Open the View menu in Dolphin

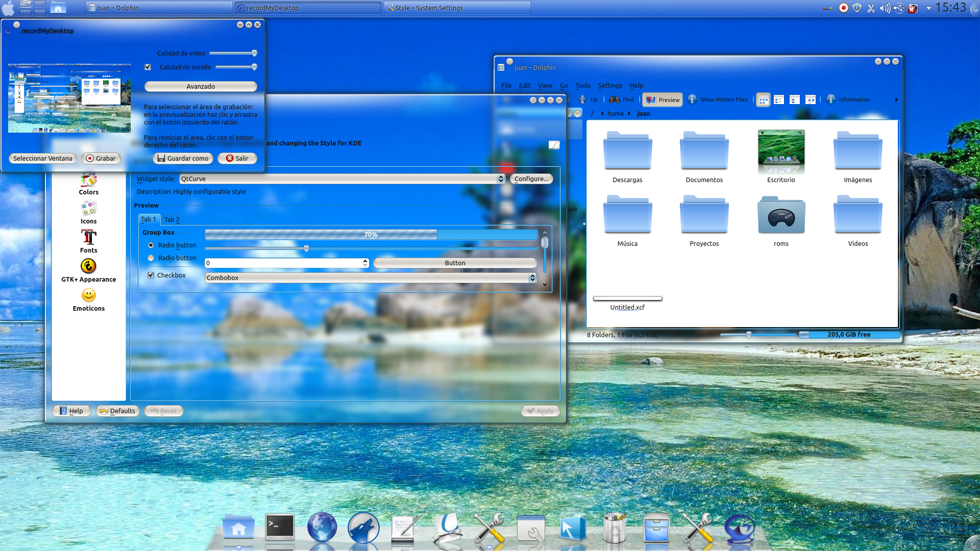click(x=545, y=85)
